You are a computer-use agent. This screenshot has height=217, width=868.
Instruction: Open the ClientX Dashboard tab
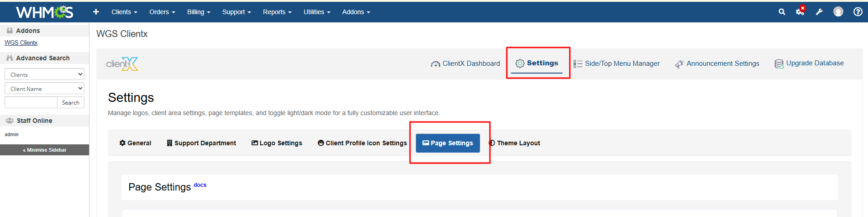point(465,64)
